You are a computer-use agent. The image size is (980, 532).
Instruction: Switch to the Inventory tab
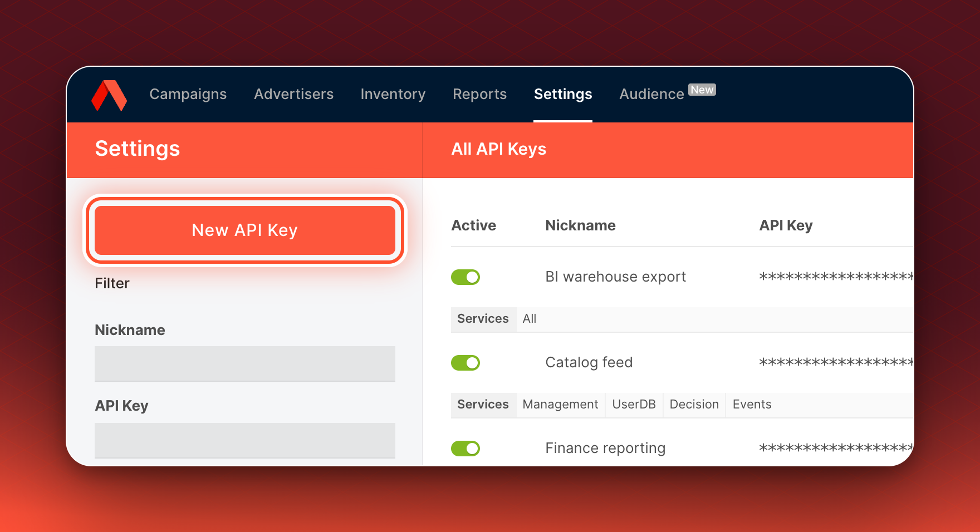tap(393, 94)
